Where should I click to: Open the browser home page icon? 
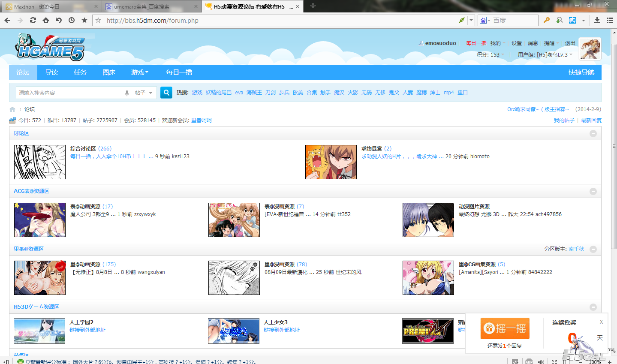click(x=46, y=20)
